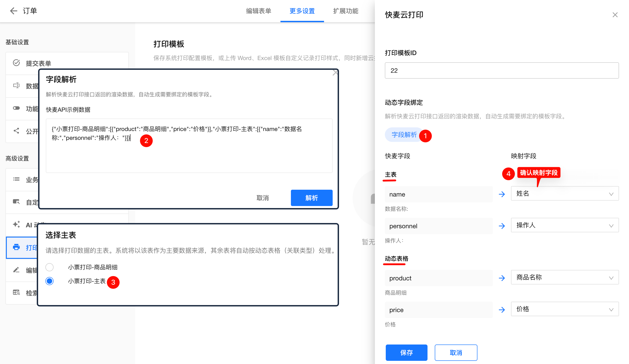Image resolution: width=629 pixels, height=364 pixels.
Task: Close the 快麦云打印 side panel
Action: [615, 15]
